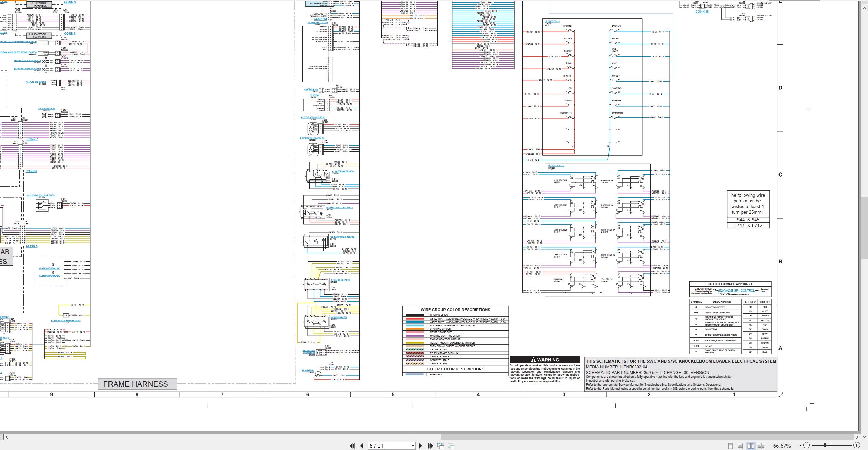868x450 pixels.
Task: Toggle the two-page facing view
Action: [751, 446]
